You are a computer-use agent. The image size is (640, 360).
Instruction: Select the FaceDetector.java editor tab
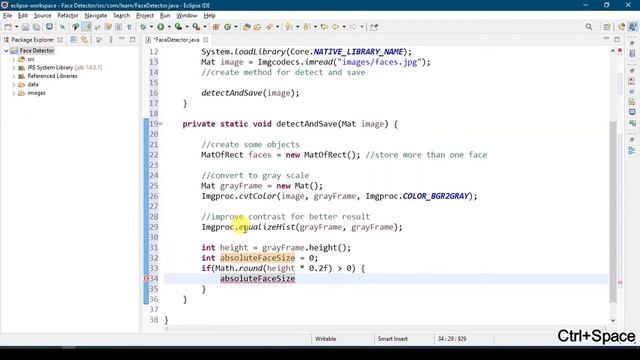pos(176,40)
